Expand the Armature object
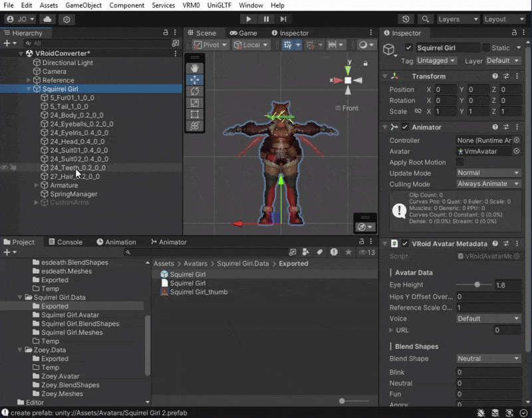Screen dimensions: 532x418 [37, 185]
